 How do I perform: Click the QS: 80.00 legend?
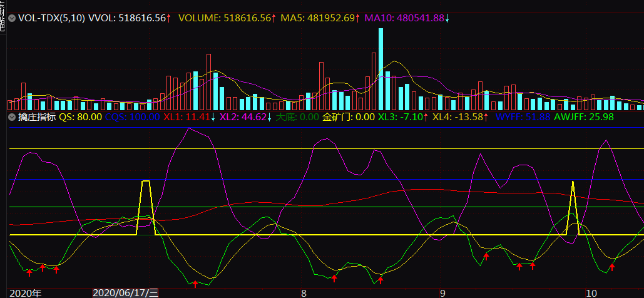coord(81,117)
